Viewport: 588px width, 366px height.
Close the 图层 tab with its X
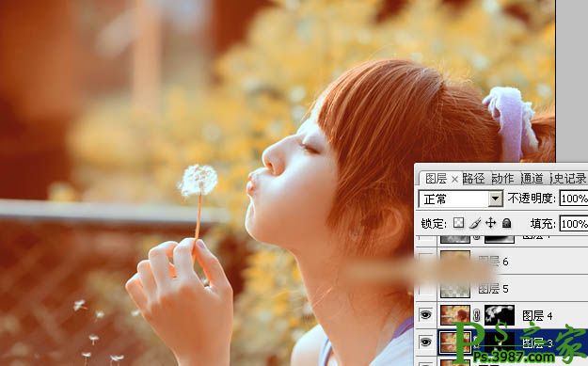pyautogui.click(x=454, y=180)
